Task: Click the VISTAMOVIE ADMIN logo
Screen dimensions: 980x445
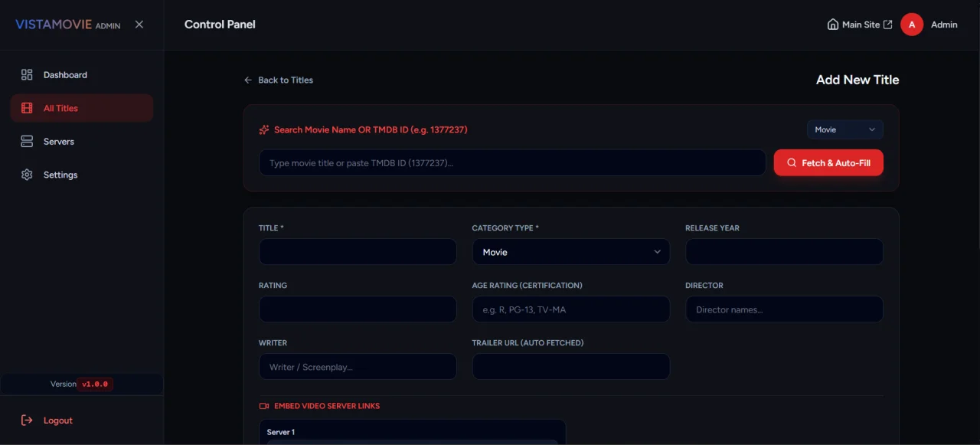Action: click(68, 25)
